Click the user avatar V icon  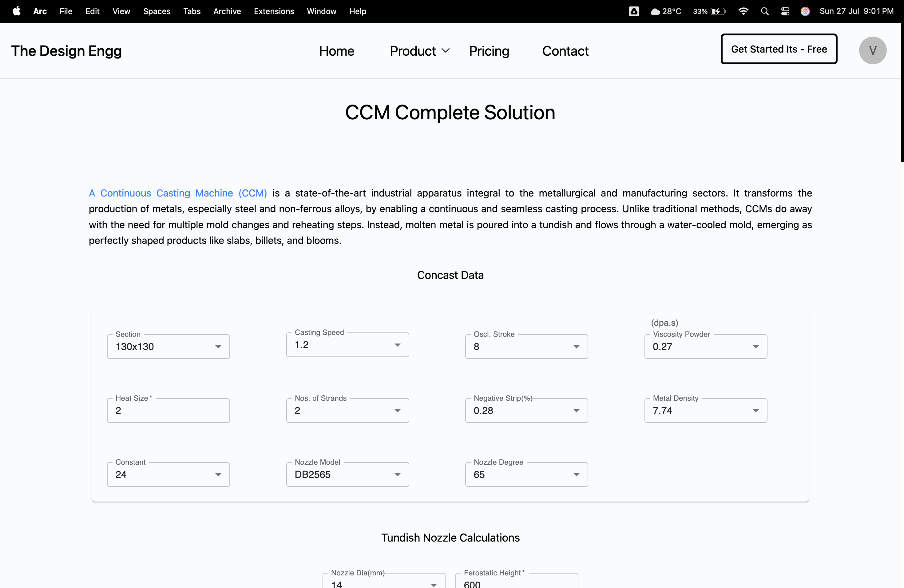point(872,50)
